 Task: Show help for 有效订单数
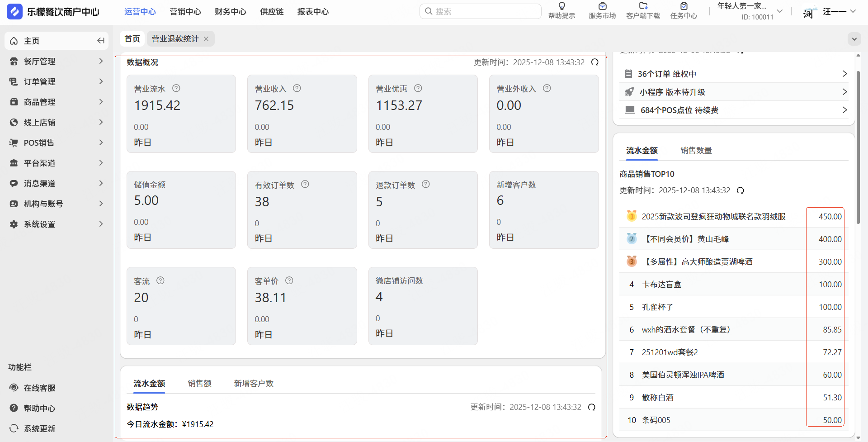click(x=305, y=184)
